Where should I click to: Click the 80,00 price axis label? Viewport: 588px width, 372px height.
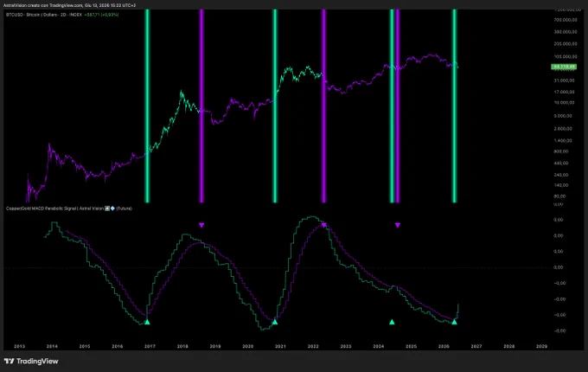pos(559,196)
